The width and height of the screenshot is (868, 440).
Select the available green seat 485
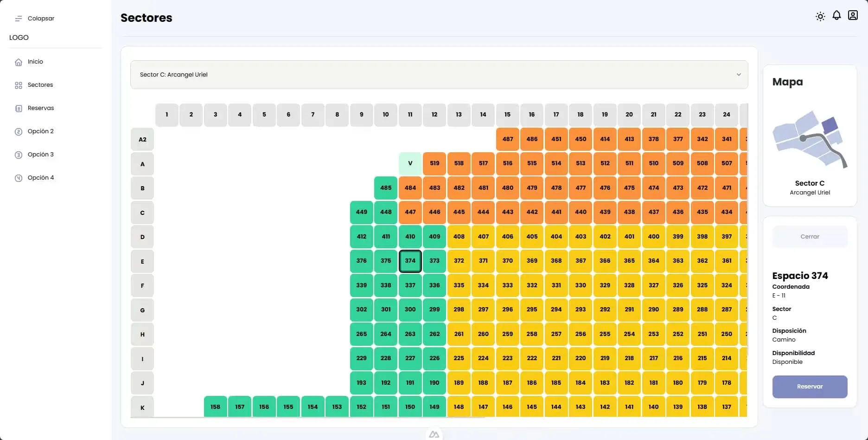[x=385, y=188]
